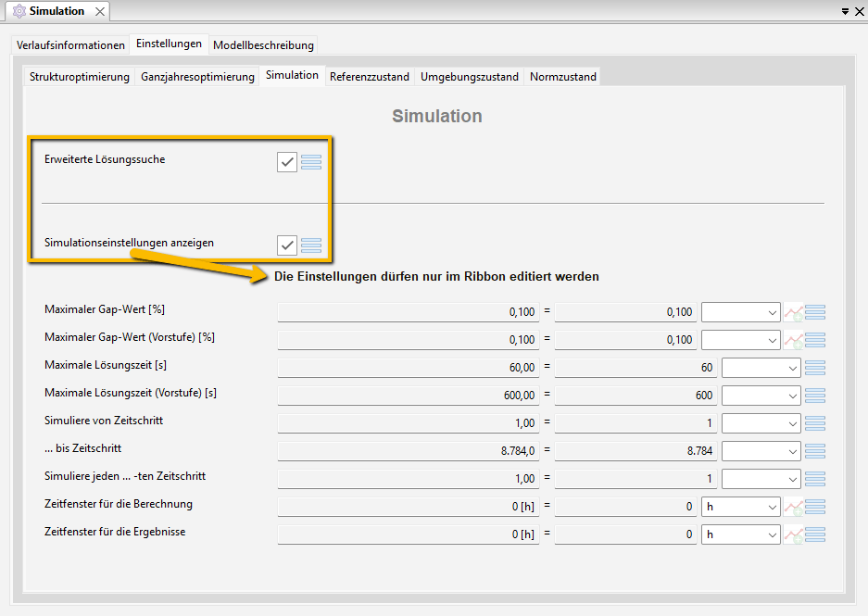The width and height of the screenshot is (868, 616).
Task: Click list icon for Zeitfenster für die Ergebnisse
Action: 815,534
